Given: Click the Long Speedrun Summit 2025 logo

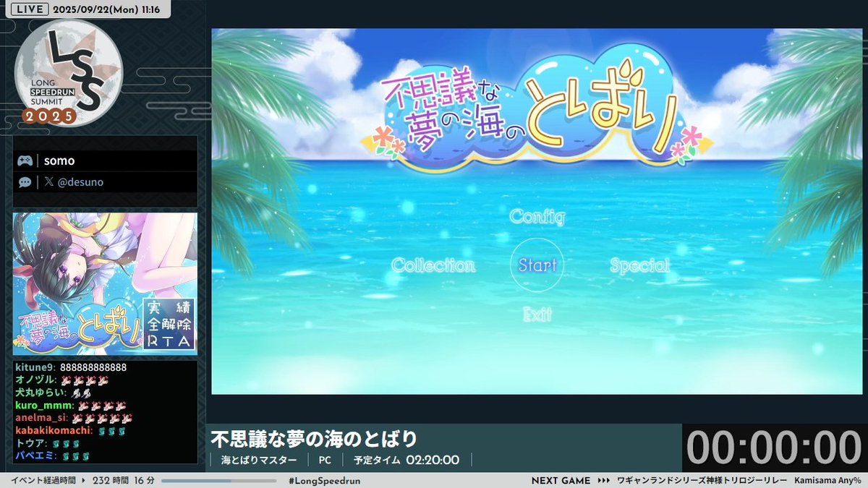Looking at the screenshot, I should (x=68, y=72).
